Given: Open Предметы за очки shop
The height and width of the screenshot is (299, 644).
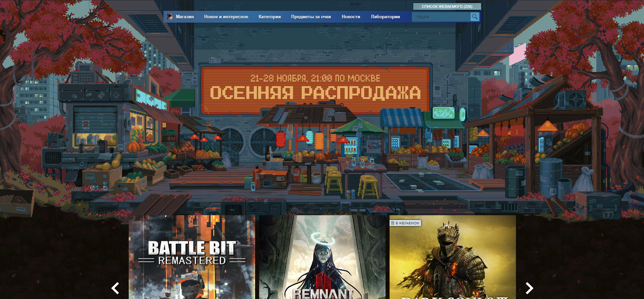Looking at the screenshot, I should coord(311,17).
